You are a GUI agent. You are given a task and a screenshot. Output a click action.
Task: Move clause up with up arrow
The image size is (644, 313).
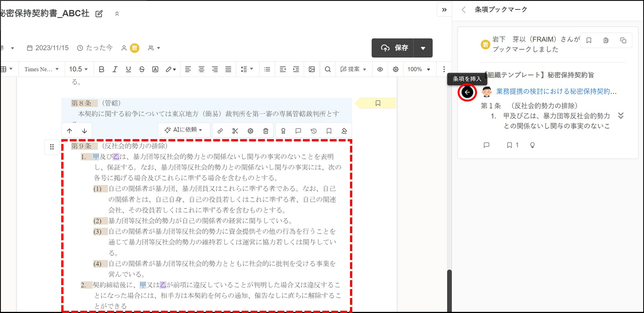click(x=69, y=131)
